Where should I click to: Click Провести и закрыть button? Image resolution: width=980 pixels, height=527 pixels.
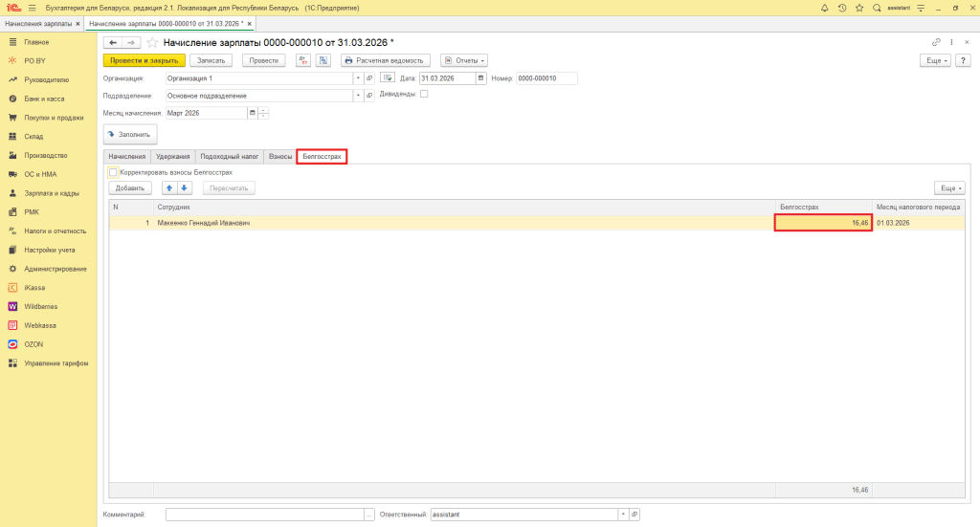(x=144, y=60)
